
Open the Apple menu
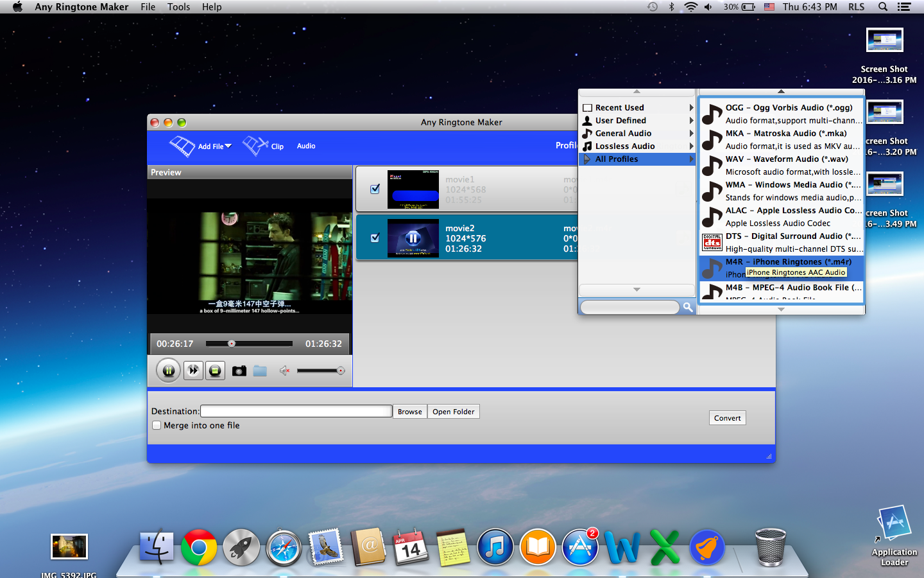tap(18, 7)
